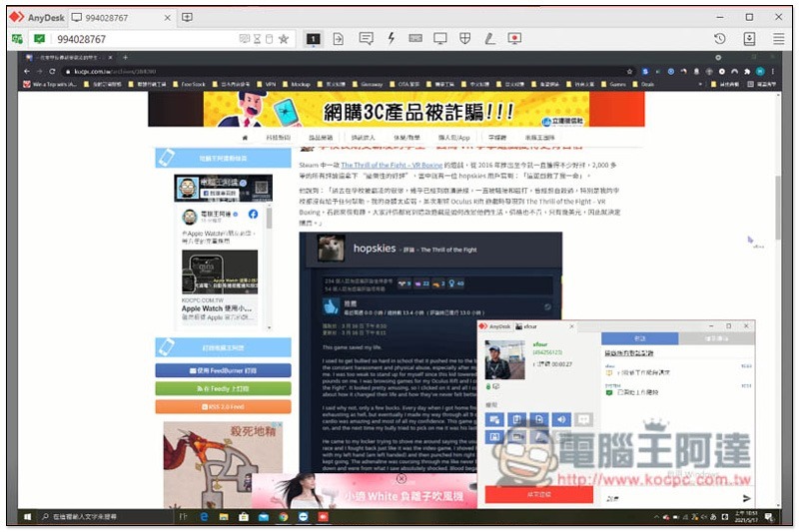799x532 pixels.
Task: Bookmark page with Chrome star icon
Action: click(630, 71)
